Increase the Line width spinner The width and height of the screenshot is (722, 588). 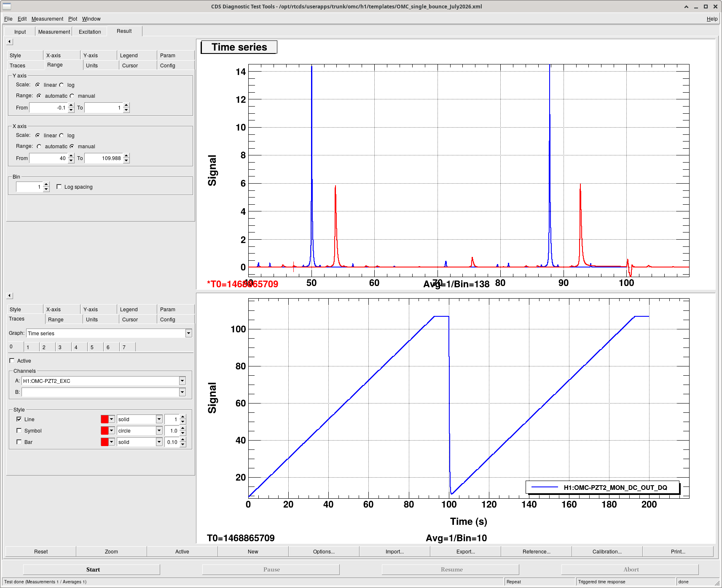183,417
